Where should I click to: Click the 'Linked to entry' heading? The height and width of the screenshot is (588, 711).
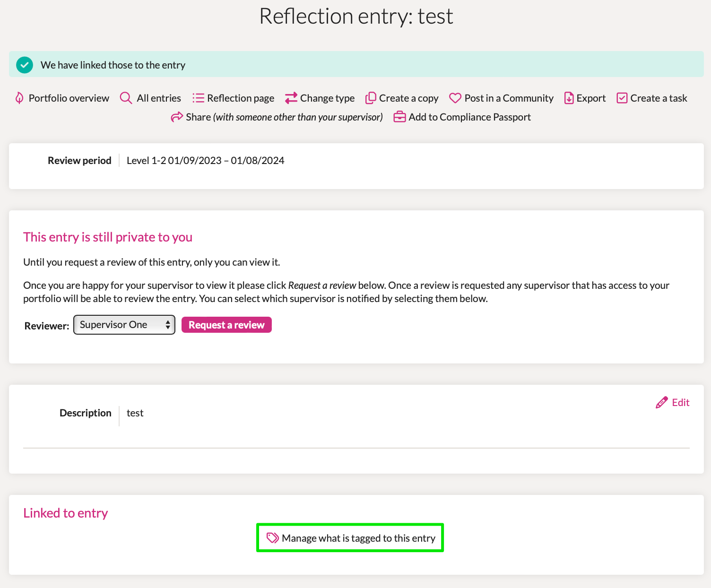coord(65,513)
